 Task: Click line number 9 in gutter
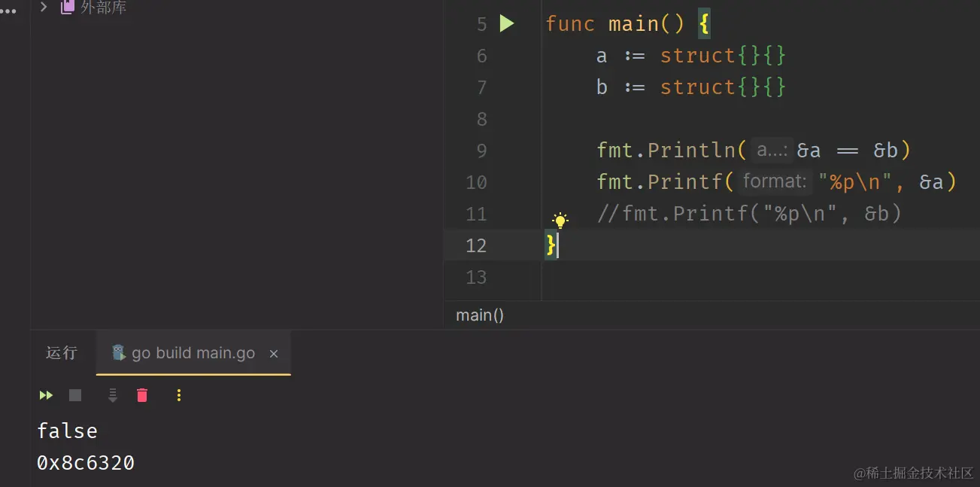coord(481,151)
